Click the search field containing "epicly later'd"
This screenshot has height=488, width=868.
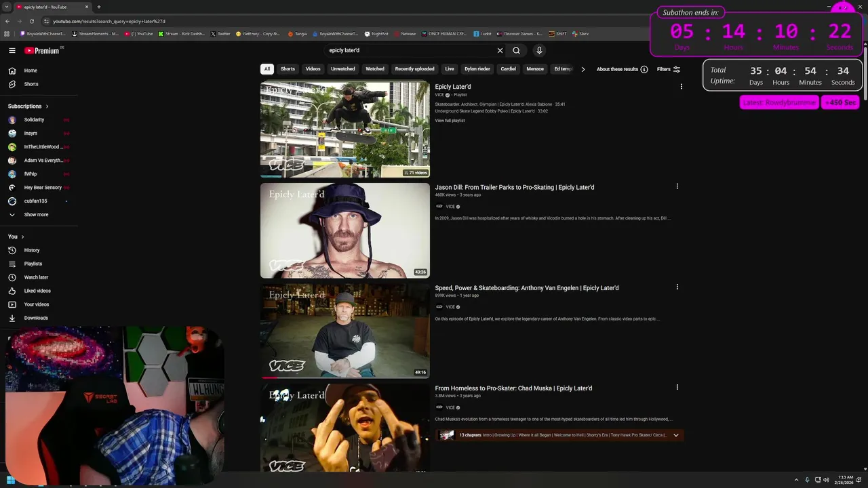coord(410,50)
